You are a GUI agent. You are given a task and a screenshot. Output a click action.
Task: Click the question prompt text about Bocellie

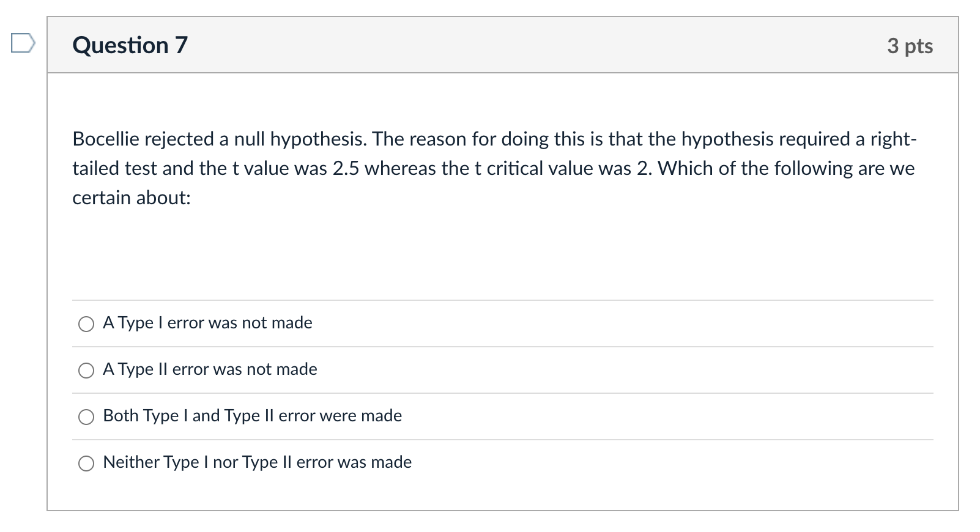[489, 168]
